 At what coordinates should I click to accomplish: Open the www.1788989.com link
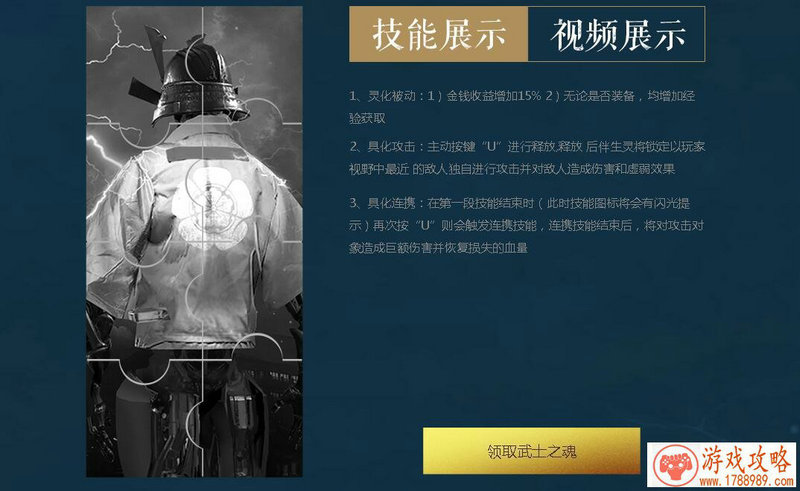(746, 481)
